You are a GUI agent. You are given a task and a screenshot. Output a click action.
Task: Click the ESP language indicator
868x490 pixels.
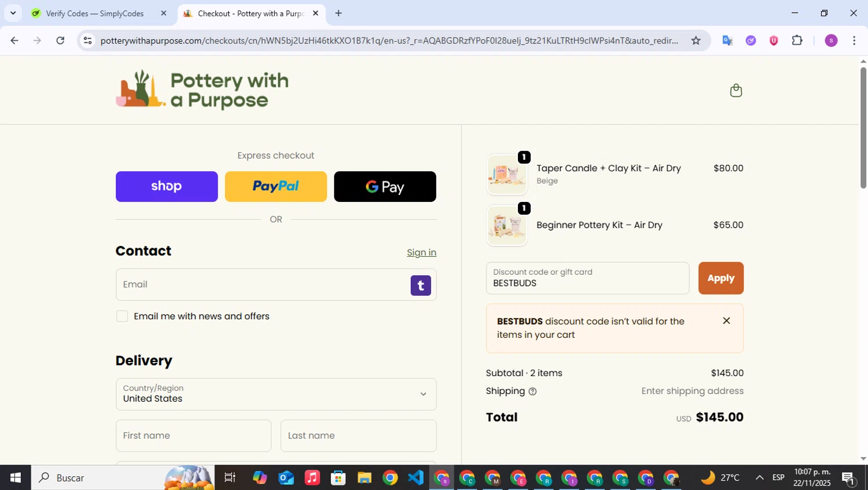click(778, 477)
